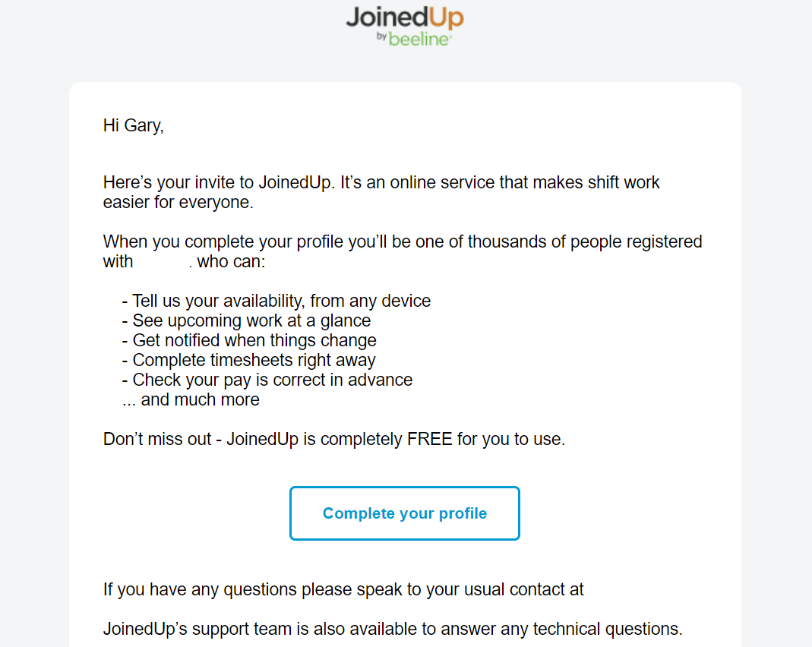Viewport: 812px width, 647px height.
Task: Click the green beeline brand text
Action: [419, 39]
